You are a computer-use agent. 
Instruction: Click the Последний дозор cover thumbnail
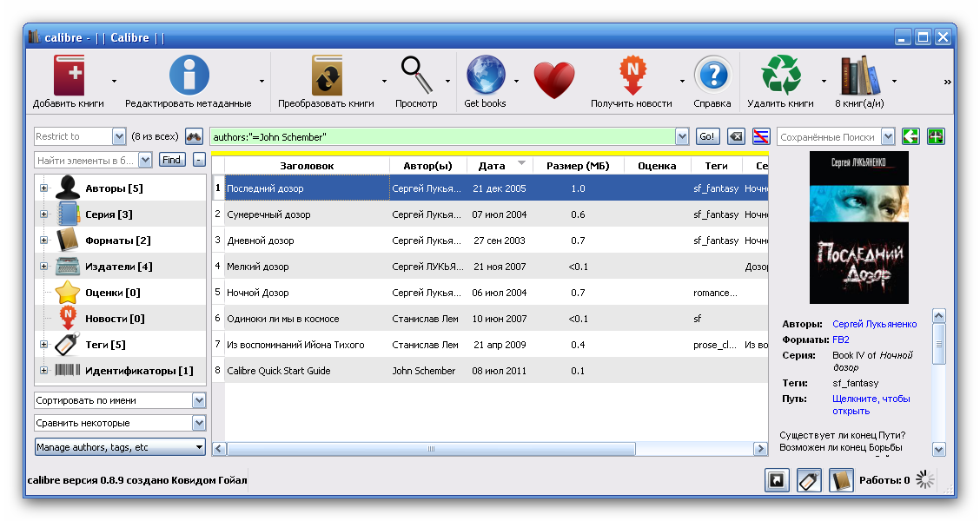pyautogui.click(x=858, y=228)
